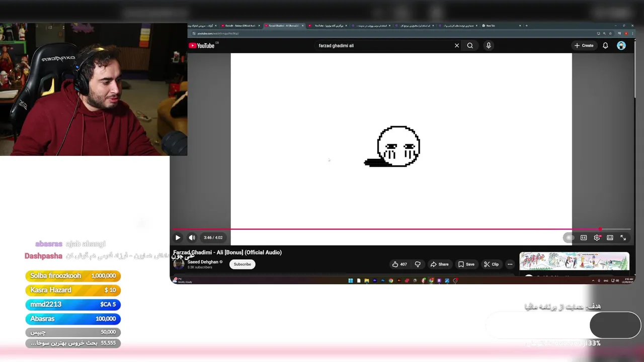Open Google Chrome from the taskbar
This screenshot has width=644, height=362.
tap(391, 281)
